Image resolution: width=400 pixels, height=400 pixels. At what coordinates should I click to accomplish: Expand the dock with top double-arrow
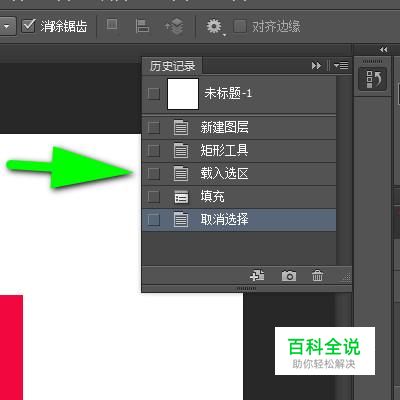[383, 50]
